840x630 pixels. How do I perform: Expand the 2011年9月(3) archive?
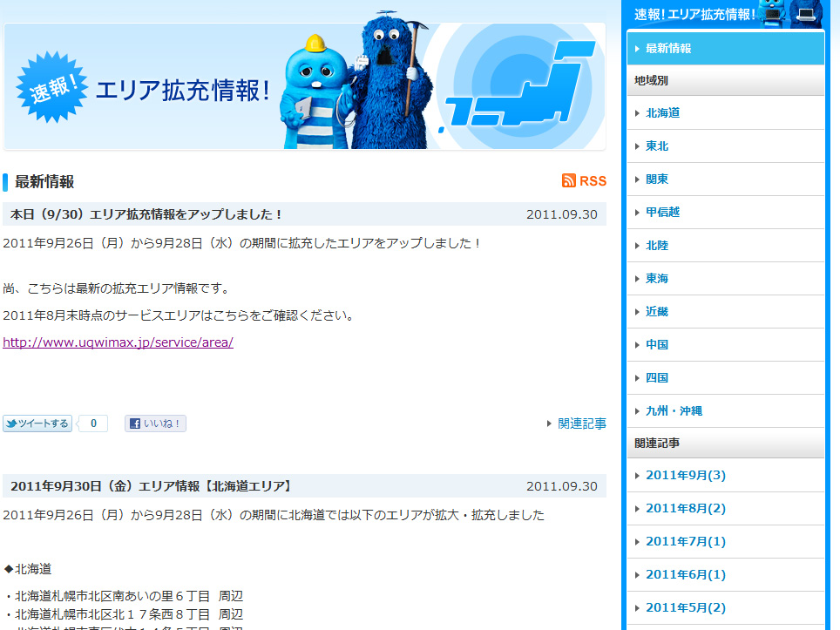pos(685,476)
